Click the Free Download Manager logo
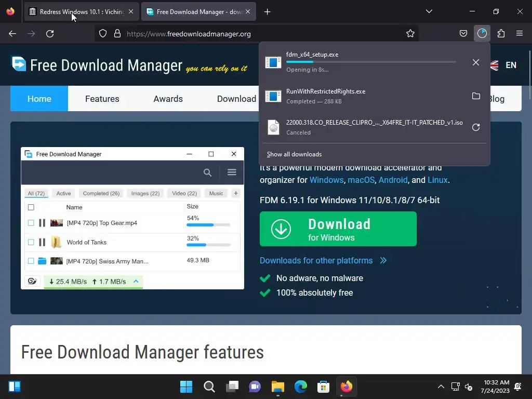The image size is (532, 399). point(97,65)
